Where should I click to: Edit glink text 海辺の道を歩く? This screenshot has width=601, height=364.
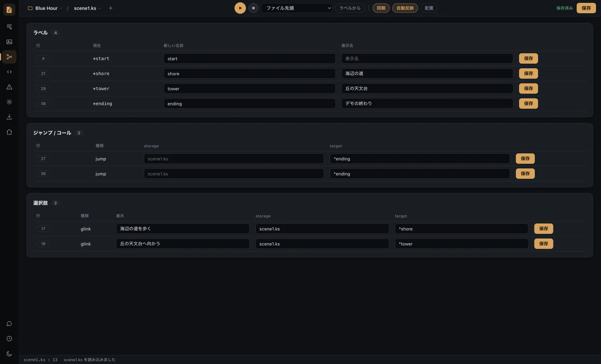point(182,228)
